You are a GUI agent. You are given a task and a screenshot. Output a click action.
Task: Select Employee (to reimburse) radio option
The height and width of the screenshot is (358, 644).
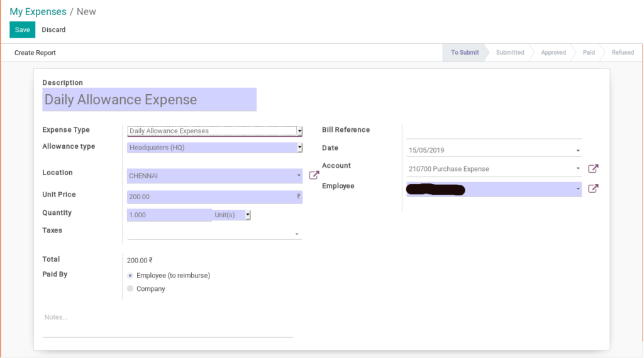130,276
